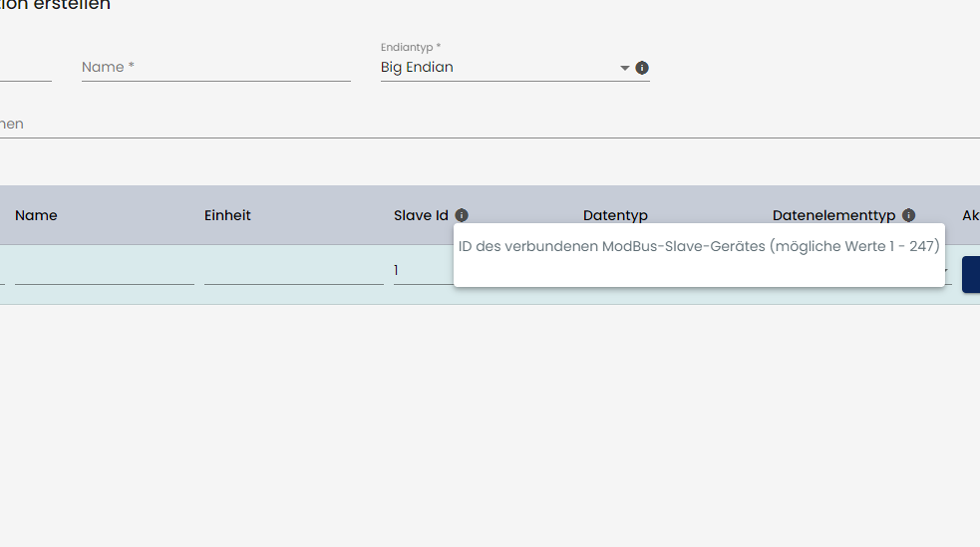Click the Name input in the table row
This screenshot has height=547, width=980.
(104, 272)
